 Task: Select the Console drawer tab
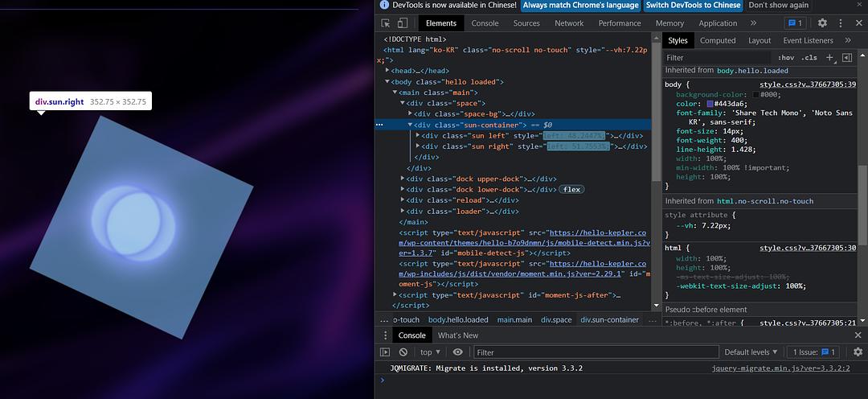coord(411,335)
